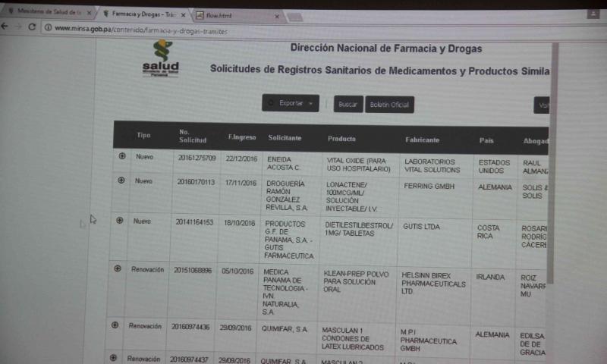Expand row for solicitud 20160974436
The height and width of the screenshot is (364, 607).
(x=115, y=325)
